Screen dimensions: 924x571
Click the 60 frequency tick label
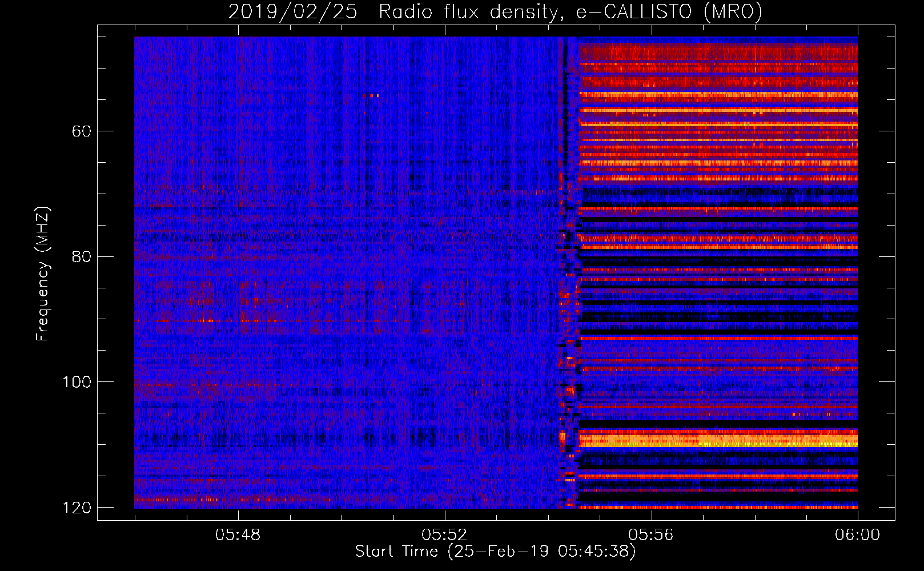click(x=82, y=131)
